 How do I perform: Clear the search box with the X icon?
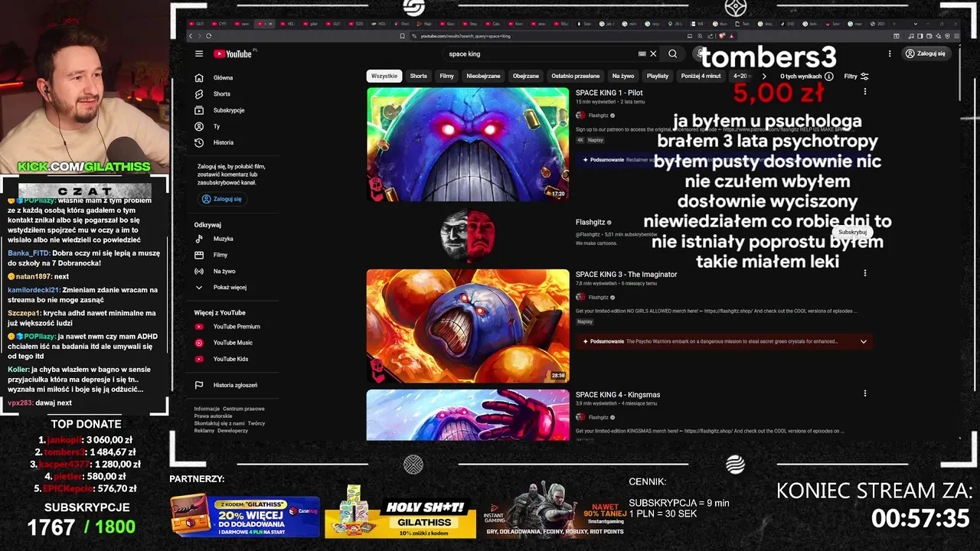click(x=653, y=54)
